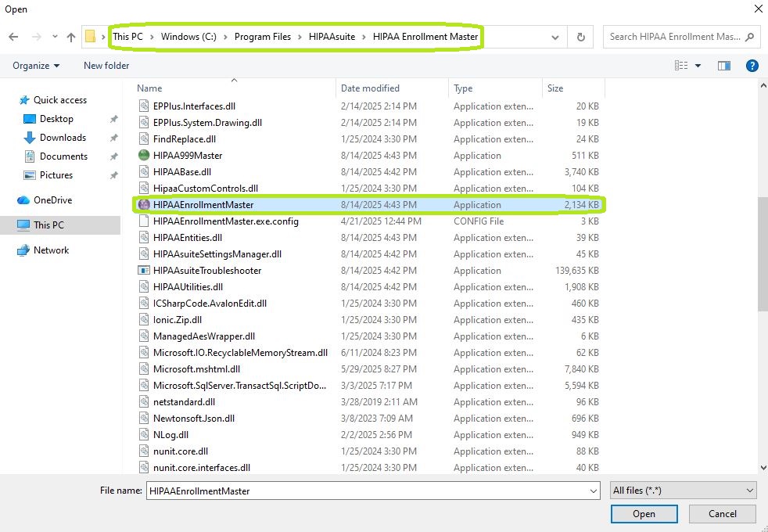Image resolution: width=768 pixels, height=532 pixels.
Task: Click 'Windows (C:)' in the address path
Action: coord(188,37)
